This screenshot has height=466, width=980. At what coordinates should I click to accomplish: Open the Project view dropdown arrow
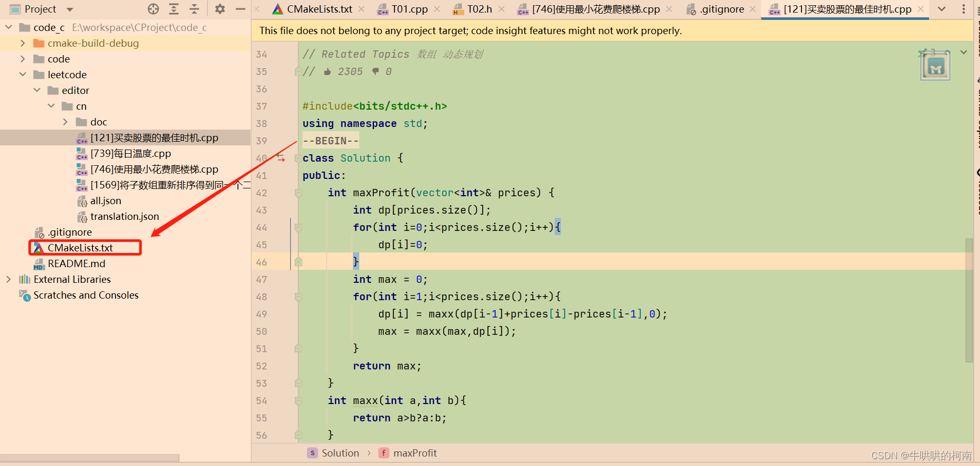[x=70, y=9]
